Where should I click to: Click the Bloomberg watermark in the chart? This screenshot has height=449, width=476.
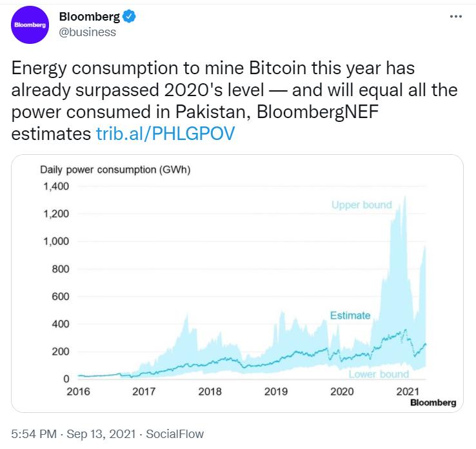(433, 403)
